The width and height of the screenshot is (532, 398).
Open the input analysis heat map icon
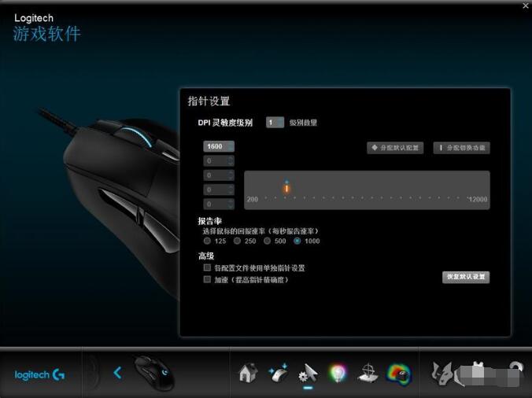(x=399, y=374)
